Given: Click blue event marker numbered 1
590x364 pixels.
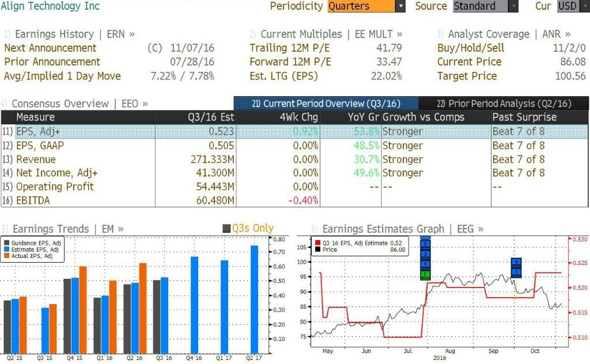Looking at the screenshot, I should 425,264.
